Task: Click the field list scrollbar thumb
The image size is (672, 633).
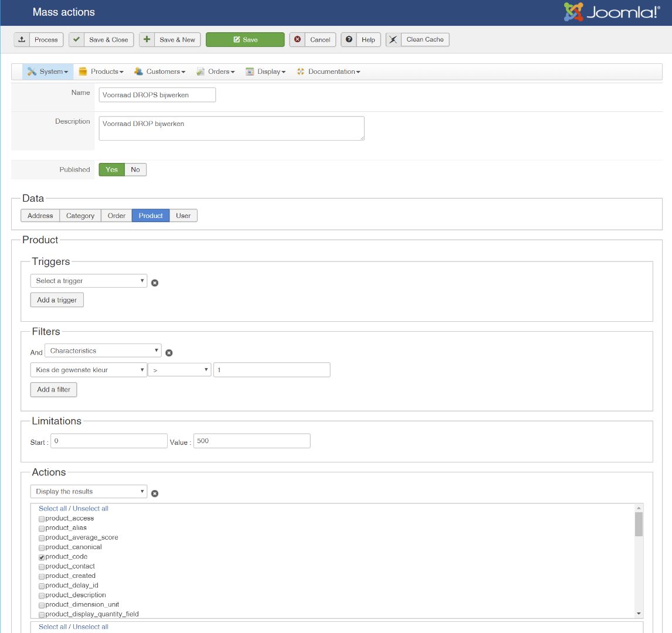Action: pos(639,524)
